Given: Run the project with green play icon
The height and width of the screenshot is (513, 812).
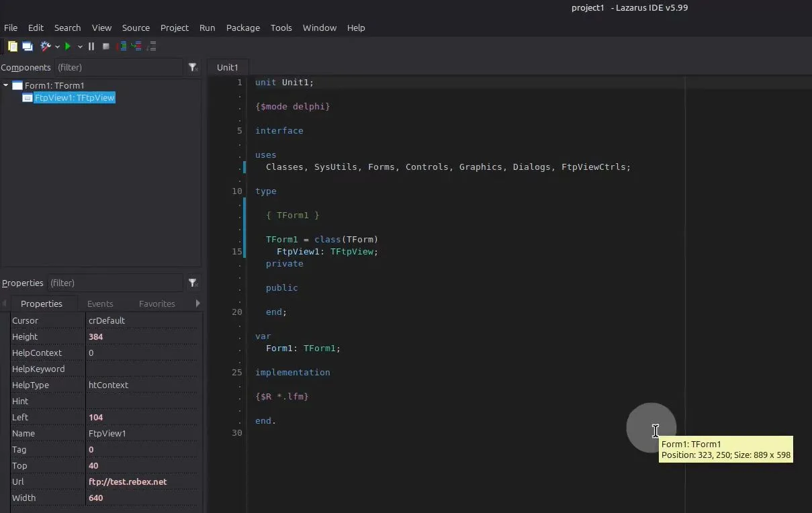Looking at the screenshot, I should [x=68, y=46].
